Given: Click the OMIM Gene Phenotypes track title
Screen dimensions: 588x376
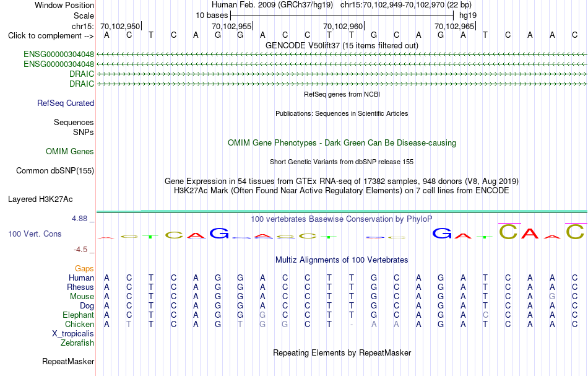Looking at the screenshot, I should (x=342, y=143).
